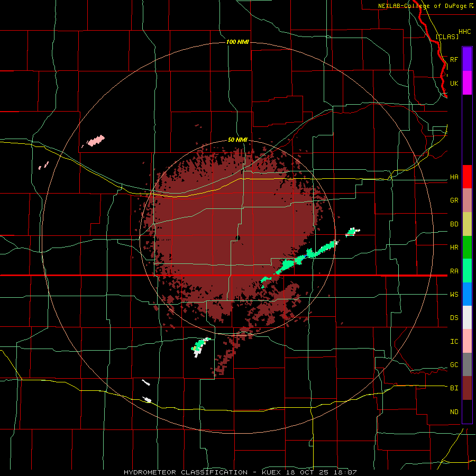This screenshot has height=476, width=476.
Task: Click the RF legend label
Action: 454,59
